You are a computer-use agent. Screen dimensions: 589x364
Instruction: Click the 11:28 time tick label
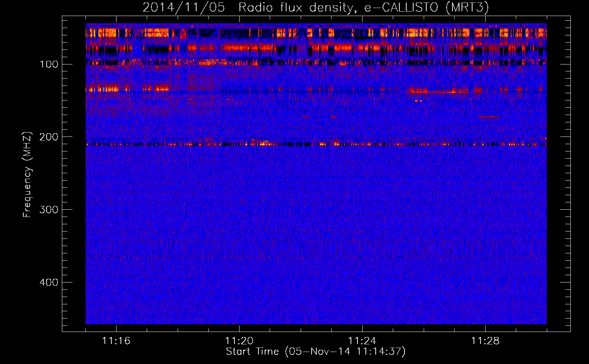485,341
